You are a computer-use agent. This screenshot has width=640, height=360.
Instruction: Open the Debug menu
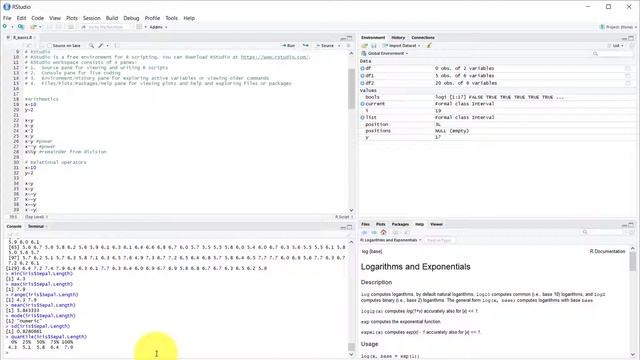click(131, 18)
